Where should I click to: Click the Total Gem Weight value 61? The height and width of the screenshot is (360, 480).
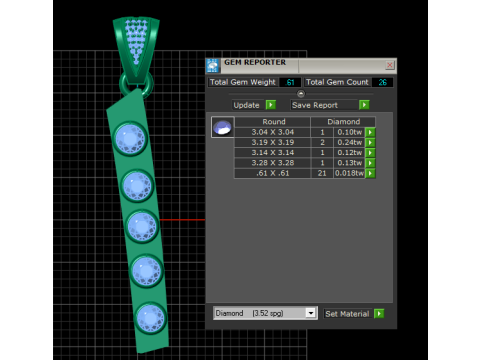pyautogui.click(x=290, y=82)
